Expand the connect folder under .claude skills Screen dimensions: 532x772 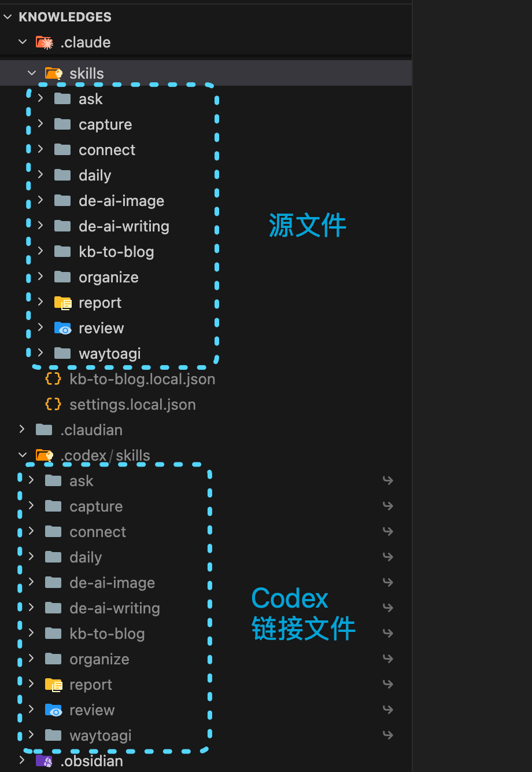click(x=40, y=150)
